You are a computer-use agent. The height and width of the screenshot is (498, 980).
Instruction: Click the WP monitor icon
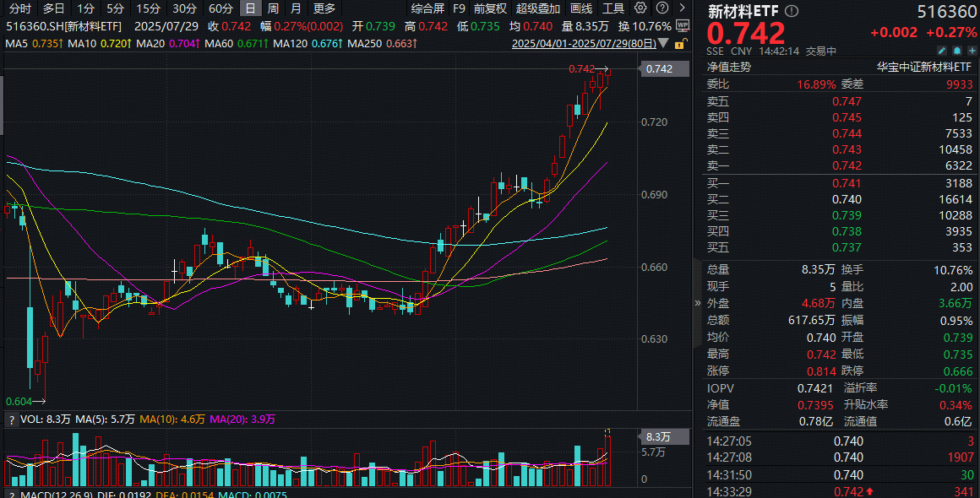[683, 26]
